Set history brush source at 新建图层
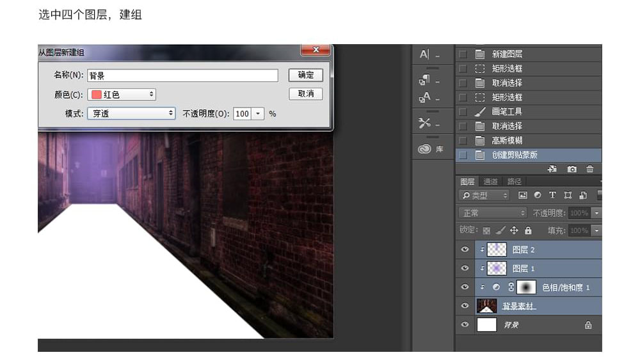The width and height of the screenshot is (640, 364). 463,54
